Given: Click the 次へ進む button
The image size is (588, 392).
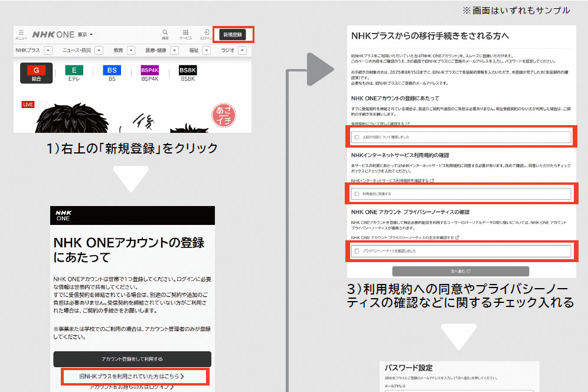Looking at the screenshot, I should point(460,272).
